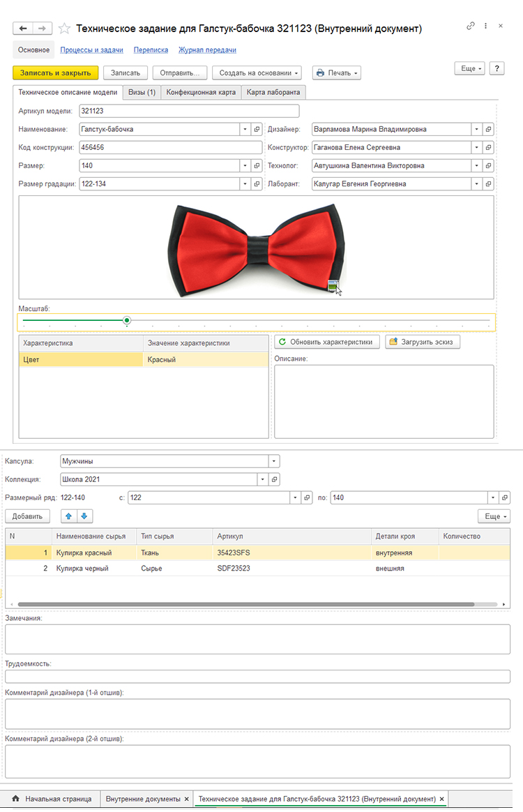Follow the Процессы и задачи link
This screenshot has width=523, height=812.
point(91,50)
